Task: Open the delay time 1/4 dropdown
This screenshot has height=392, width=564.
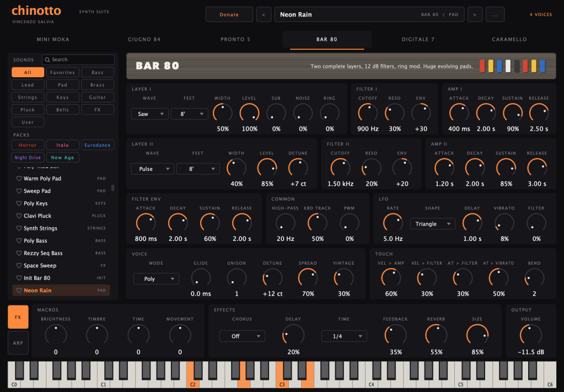Action: point(344,336)
